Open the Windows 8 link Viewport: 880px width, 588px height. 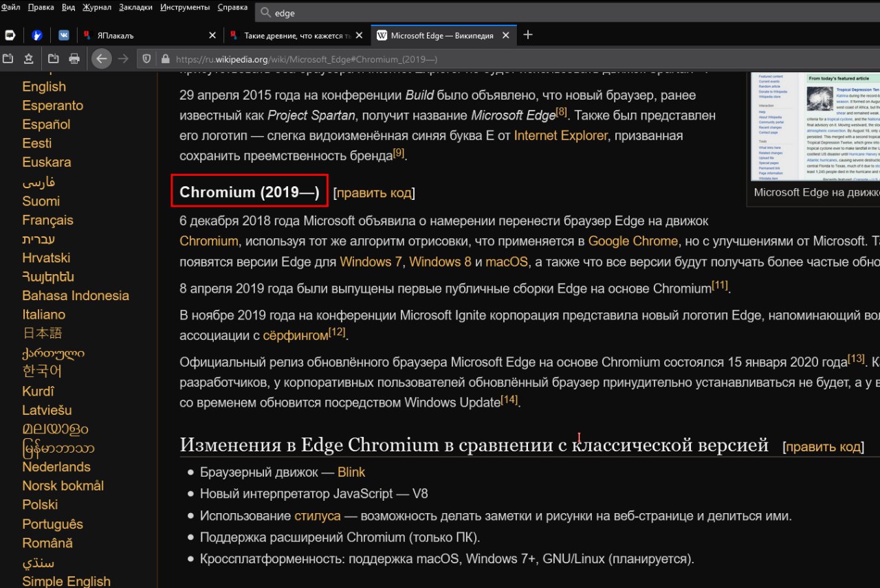440,262
